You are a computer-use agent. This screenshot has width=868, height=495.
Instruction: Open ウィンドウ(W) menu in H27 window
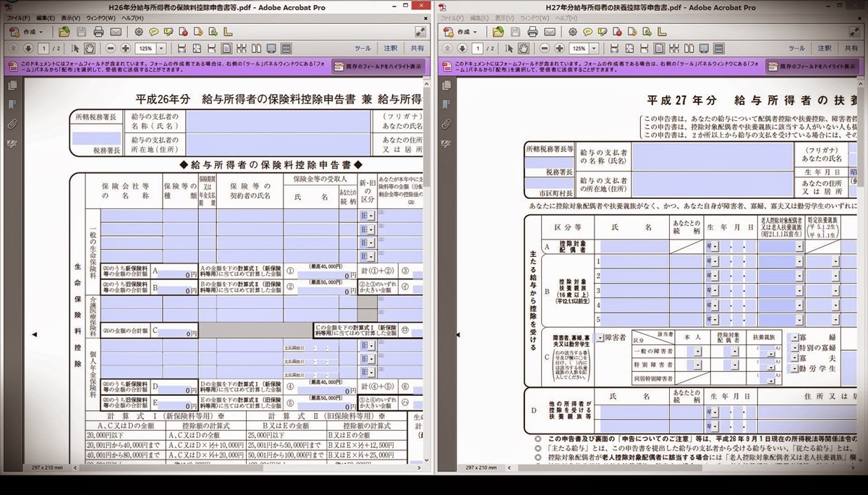pos(535,17)
